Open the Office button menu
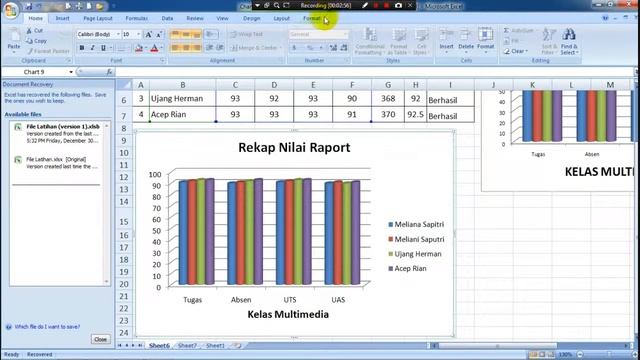This screenshot has height=360, width=640. (11, 10)
